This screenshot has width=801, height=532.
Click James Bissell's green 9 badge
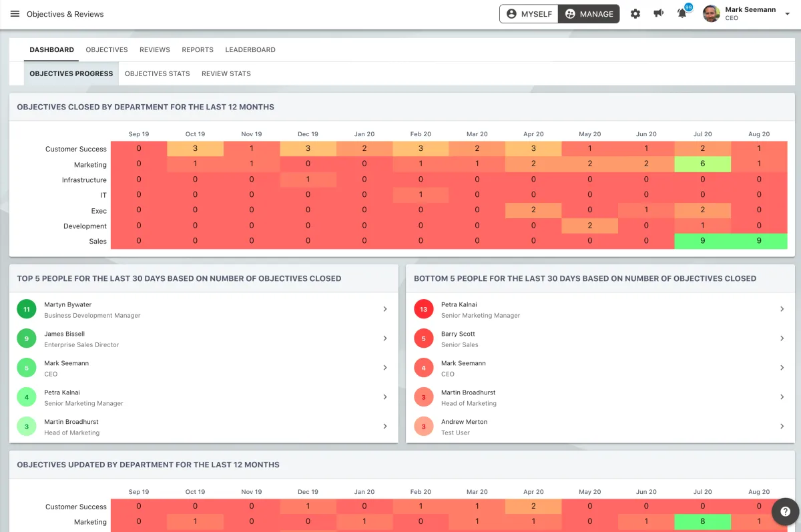27,339
